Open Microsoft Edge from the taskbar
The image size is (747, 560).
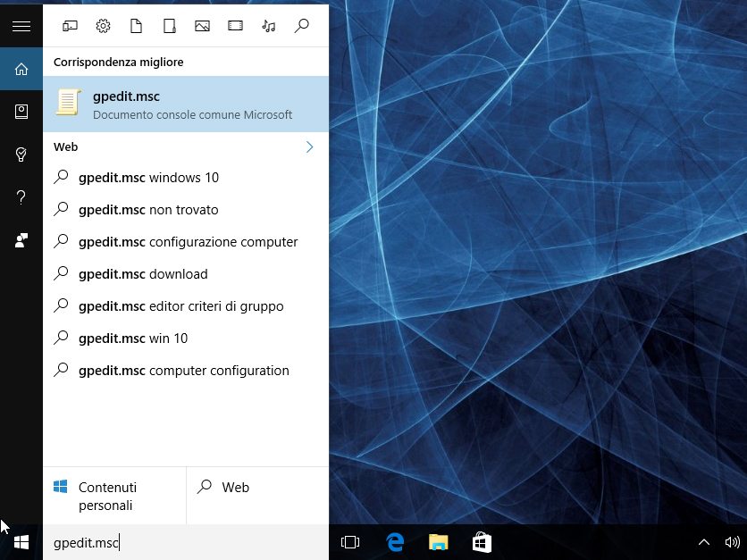(x=395, y=542)
